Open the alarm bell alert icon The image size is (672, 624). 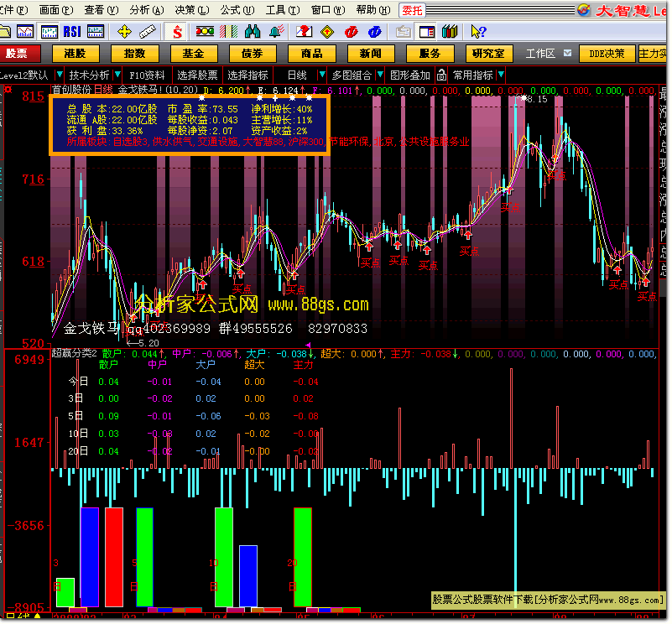[x=276, y=32]
